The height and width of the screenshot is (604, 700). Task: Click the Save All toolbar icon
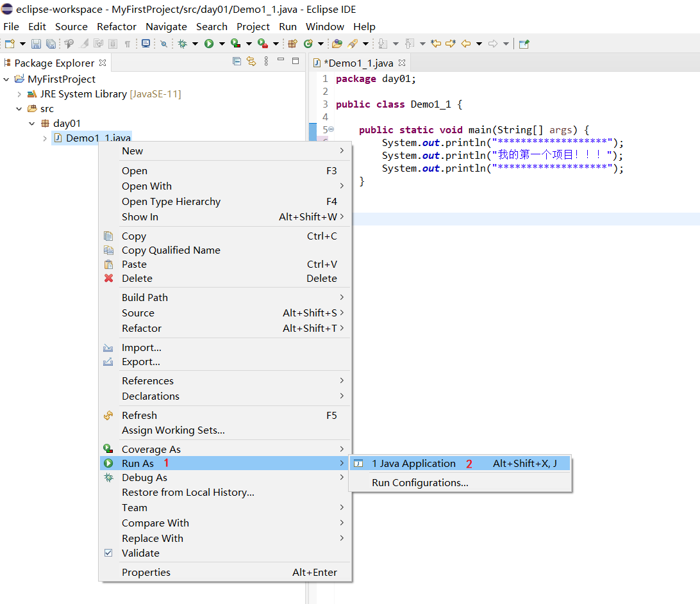coord(51,44)
